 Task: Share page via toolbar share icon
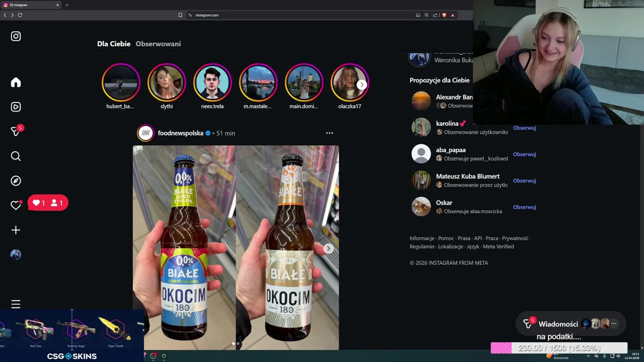point(435,15)
